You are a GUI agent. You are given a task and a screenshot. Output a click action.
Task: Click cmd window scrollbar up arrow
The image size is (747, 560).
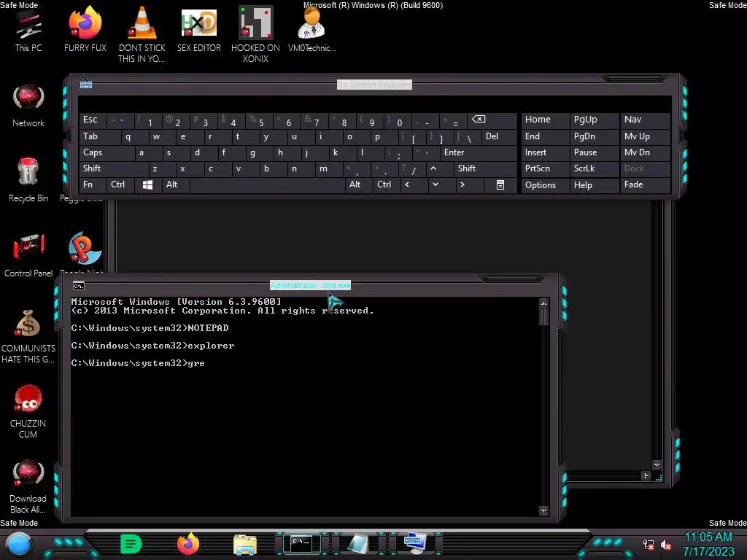point(543,303)
